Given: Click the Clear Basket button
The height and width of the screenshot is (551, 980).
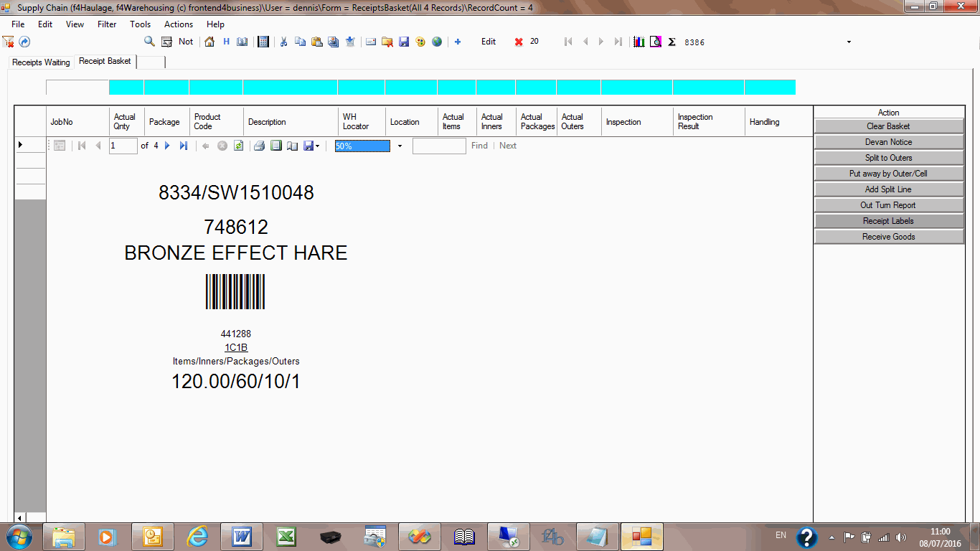Looking at the screenshot, I should 888,126.
